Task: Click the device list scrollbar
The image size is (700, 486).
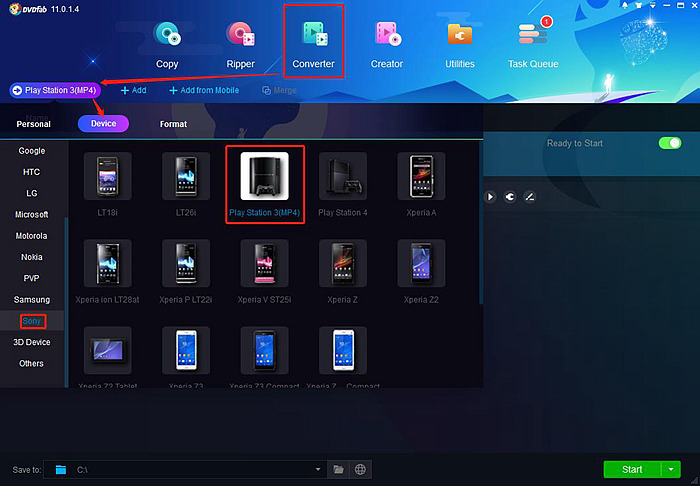Action: pyautogui.click(x=481, y=223)
